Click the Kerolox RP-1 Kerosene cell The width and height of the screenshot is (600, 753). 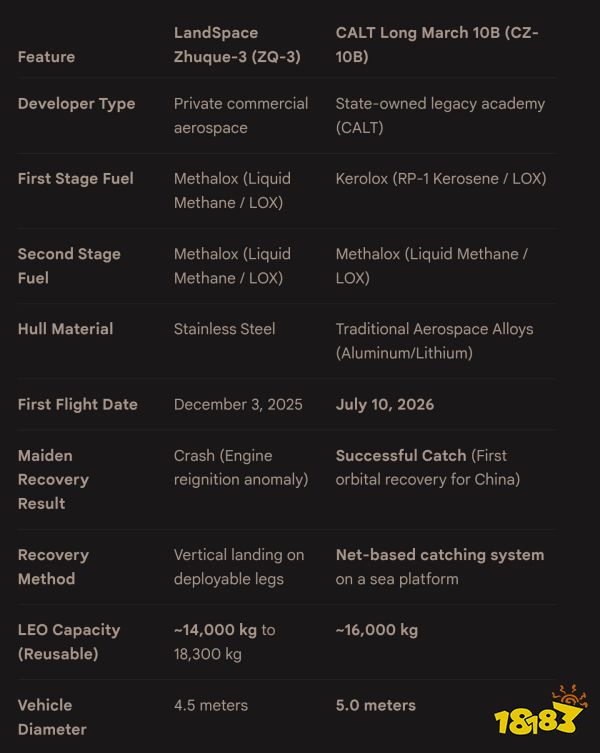[x=441, y=179]
